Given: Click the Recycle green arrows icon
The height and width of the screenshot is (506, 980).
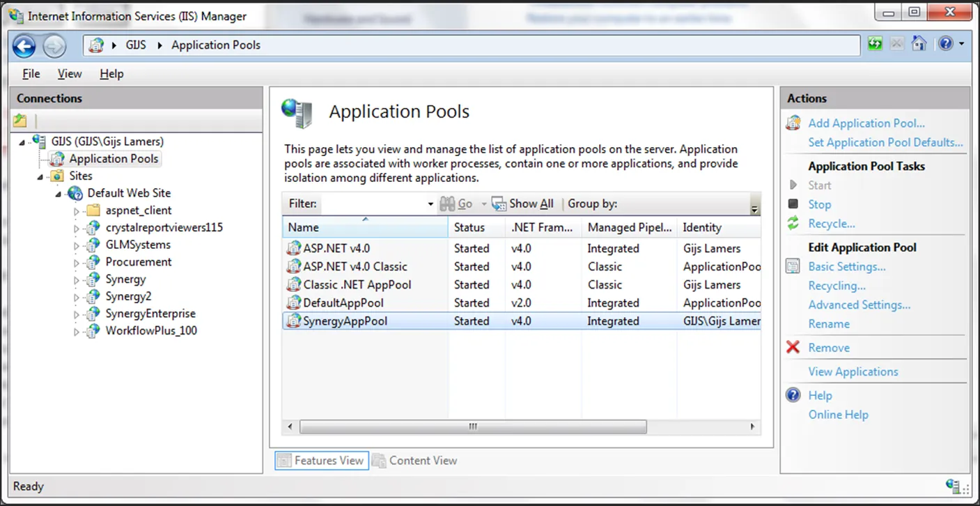Looking at the screenshot, I should (793, 224).
